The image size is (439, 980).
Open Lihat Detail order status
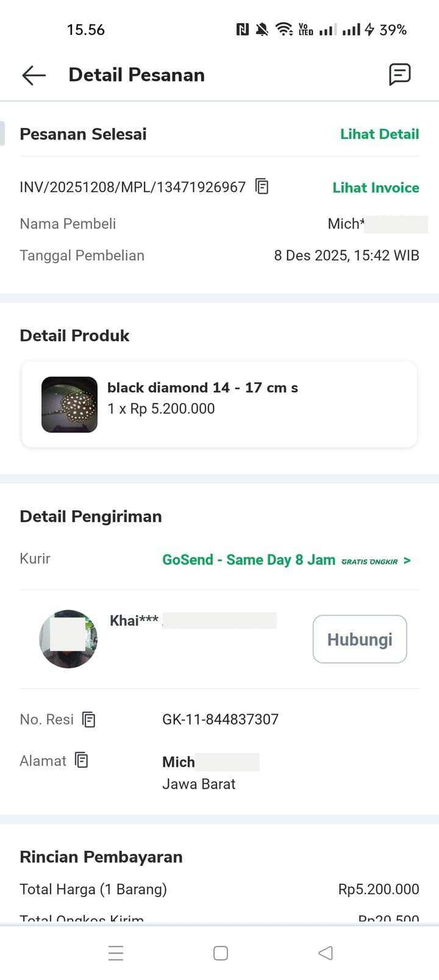[379, 134]
